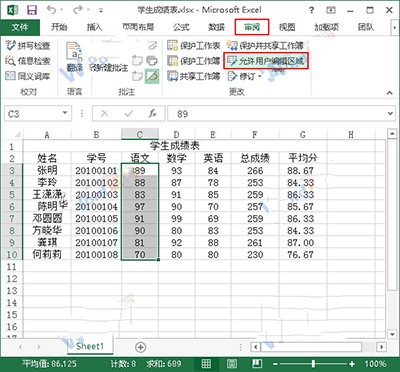Add a new sheet with plus icon
400x372 pixels.
pos(141,347)
